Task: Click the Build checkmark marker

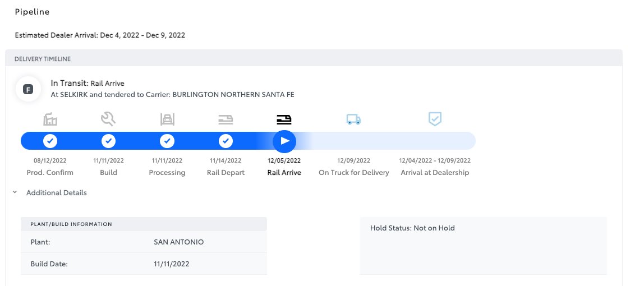Action: (108, 141)
